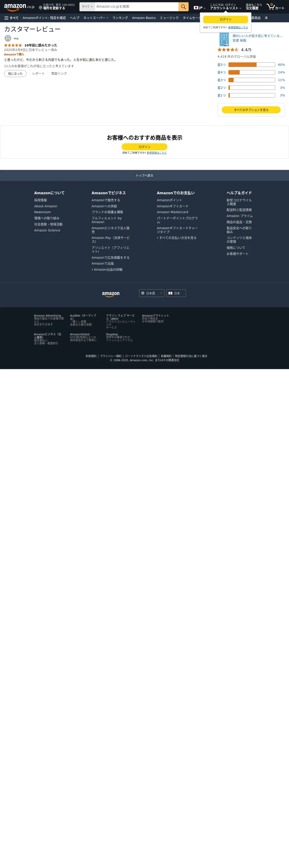289x868 pixels.
Task: Click 常設リンク link
Action: (x=59, y=73)
